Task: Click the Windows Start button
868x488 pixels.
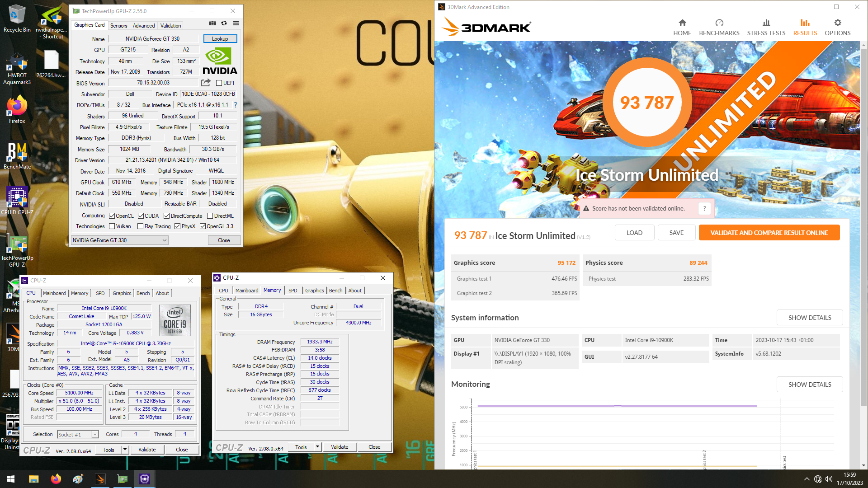Action: 11,479
